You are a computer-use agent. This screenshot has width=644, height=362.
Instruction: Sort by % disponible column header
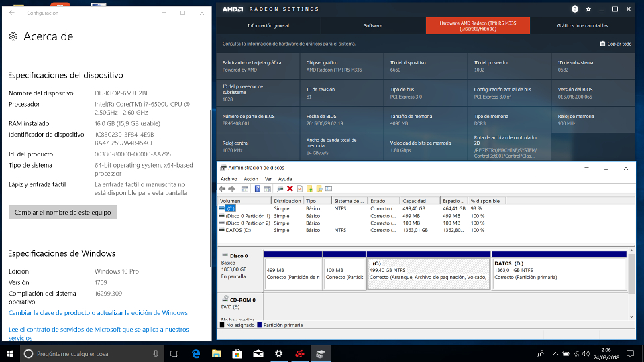pyautogui.click(x=487, y=201)
